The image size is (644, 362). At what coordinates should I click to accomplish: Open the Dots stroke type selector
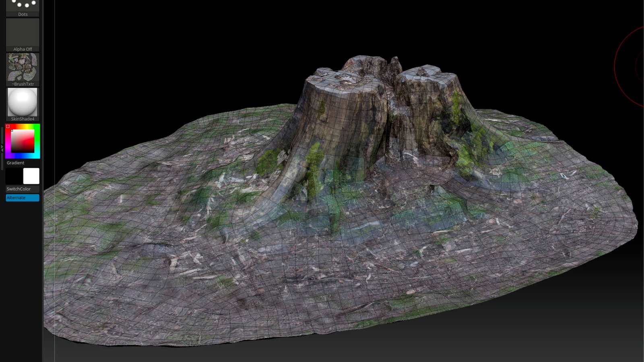tap(23, 7)
